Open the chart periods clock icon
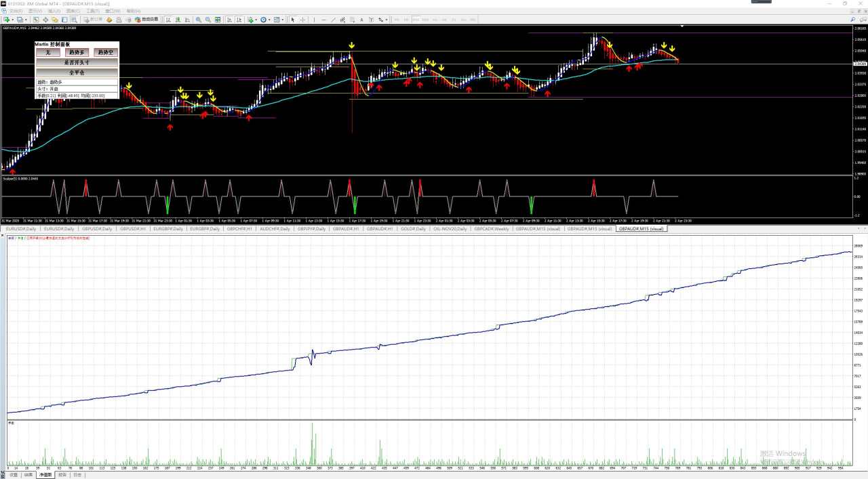 pos(263,20)
